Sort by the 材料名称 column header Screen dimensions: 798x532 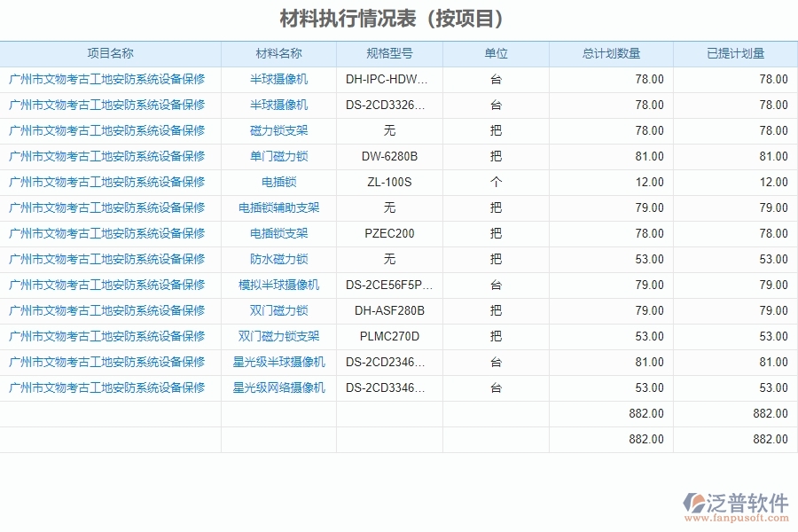(278, 53)
